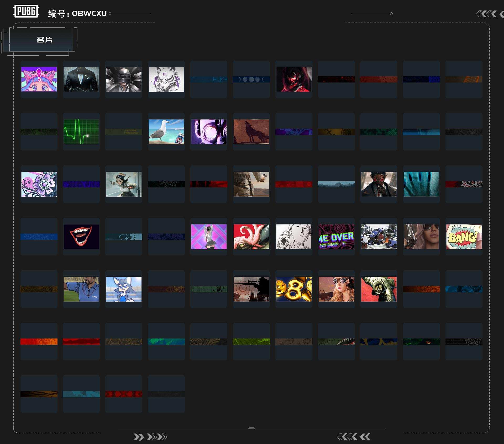Pick the helmeted soldier nameplate
The image size is (504, 444).
124,79
